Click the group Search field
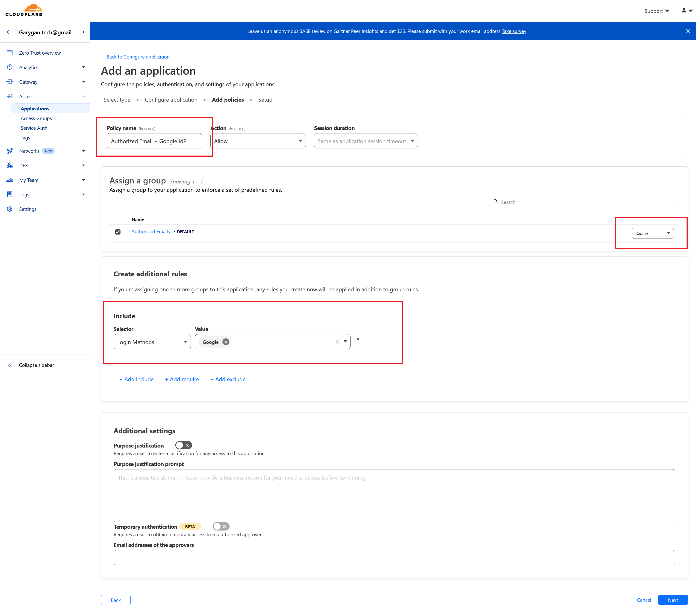Screen dimensions: 699x616 [583, 202]
